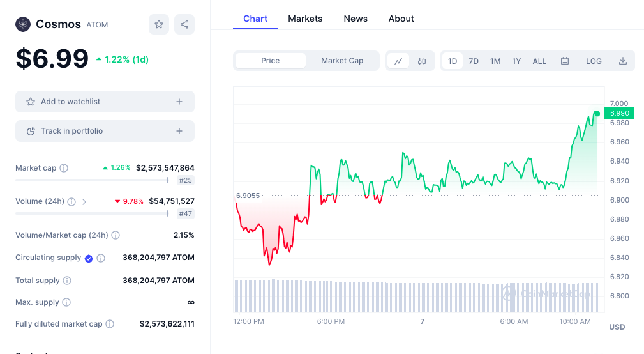The width and height of the screenshot is (644, 354).
Task: Click the star icon in Add to watchlist
Action: (x=31, y=102)
